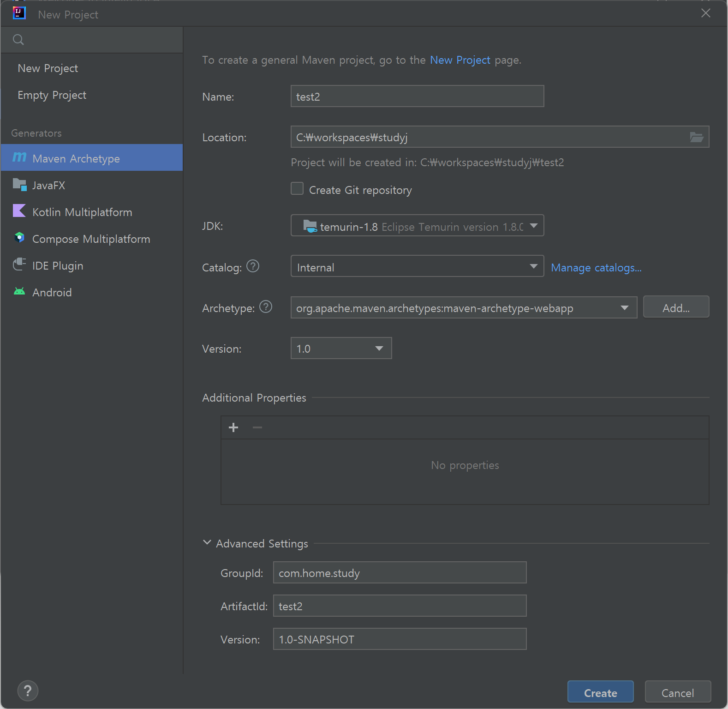This screenshot has width=728, height=709.
Task: Click the search magnifier icon
Action: [x=18, y=40]
